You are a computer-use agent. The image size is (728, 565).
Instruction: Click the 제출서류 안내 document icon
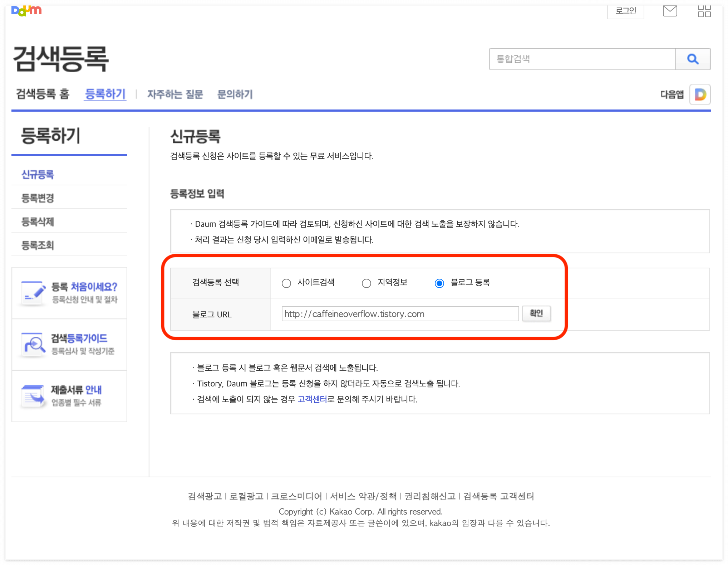(x=33, y=396)
